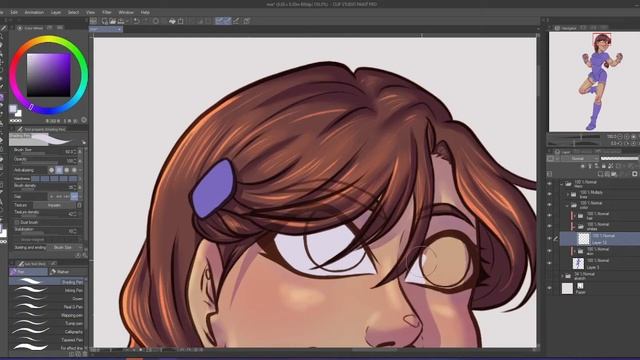This screenshot has width=640, height=360.
Task: Hide the Paper layer
Action: tap(549, 289)
